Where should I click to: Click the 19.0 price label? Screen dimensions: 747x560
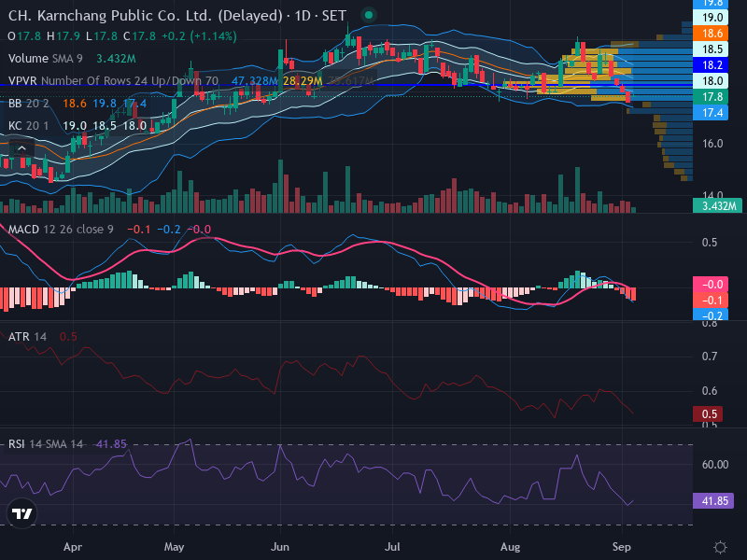point(711,18)
